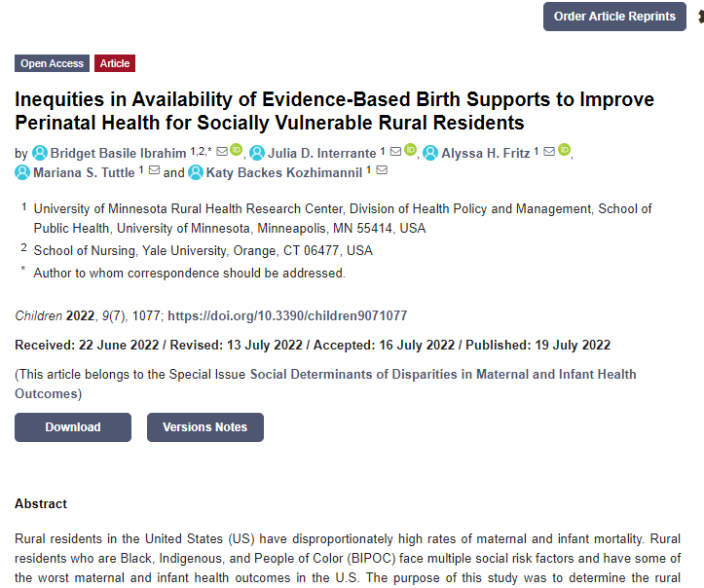Open the Download button

click(73, 427)
